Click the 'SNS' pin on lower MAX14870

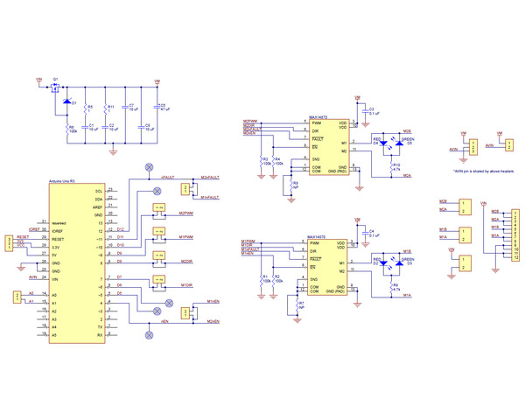(314, 279)
